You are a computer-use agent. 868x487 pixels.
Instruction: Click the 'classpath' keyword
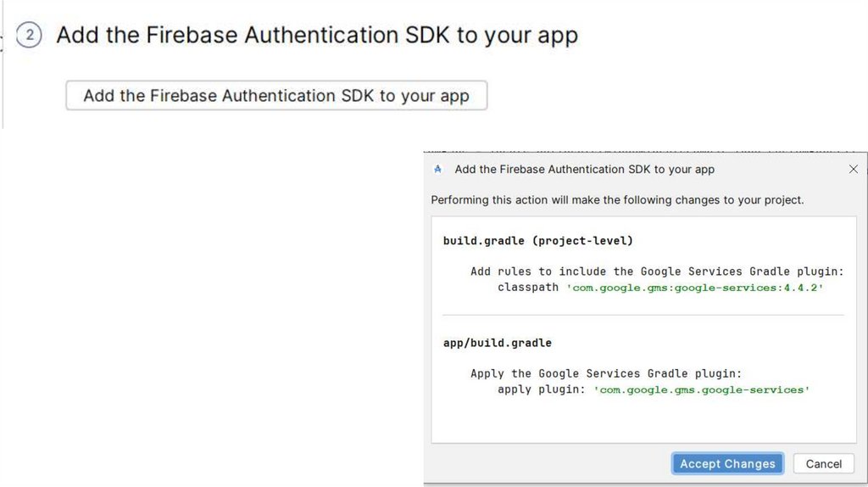tap(528, 288)
